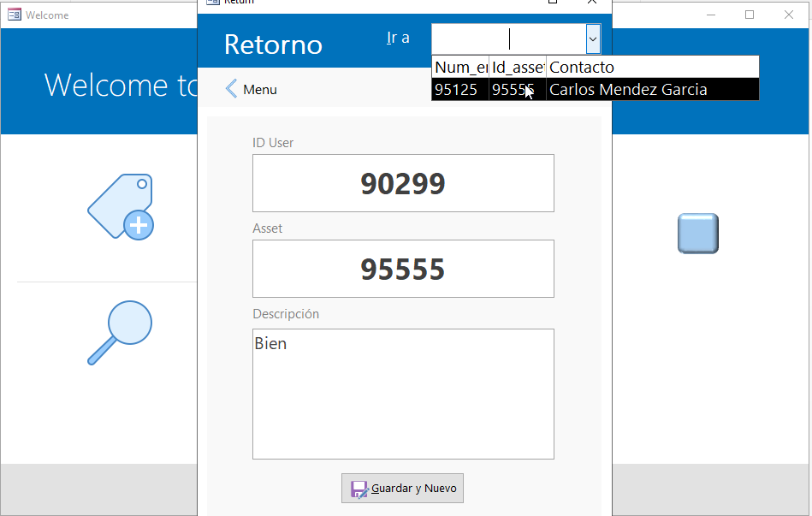Click the Menu link in Retorno form
Screen dimensions: 812x516
tap(260, 90)
